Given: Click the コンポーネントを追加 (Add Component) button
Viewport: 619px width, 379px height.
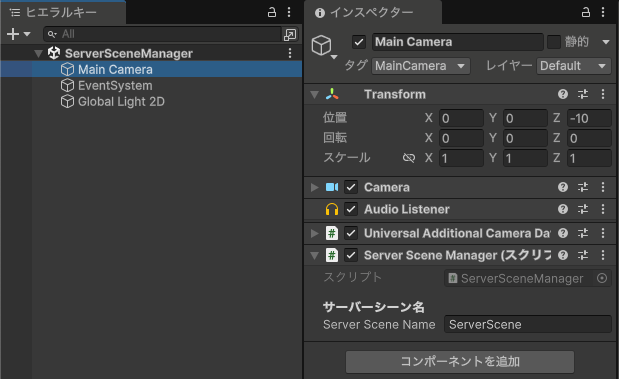Looking at the screenshot, I should click(x=460, y=362).
